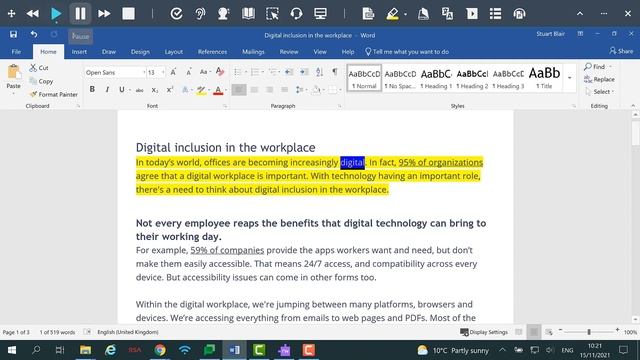Image resolution: width=640 pixels, height=360 pixels.
Task: Click Tell me what you want to do
Action: (407, 52)
